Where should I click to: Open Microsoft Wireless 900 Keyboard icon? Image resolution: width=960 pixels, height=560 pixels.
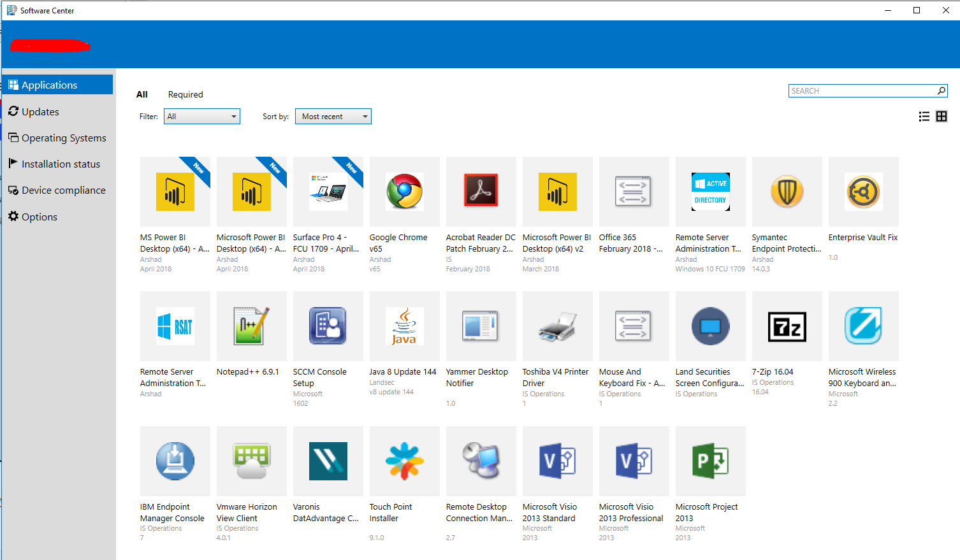(x=864, y=326)
